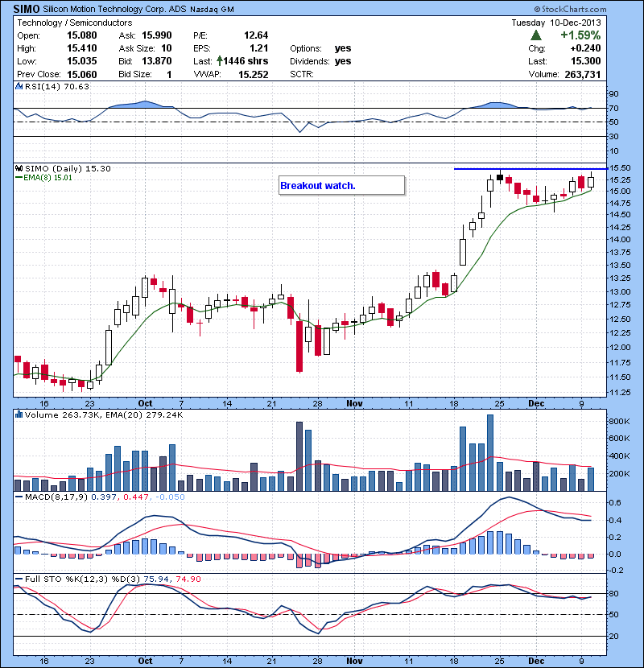Click the RSI(14) indicator icon
This screenshot has height=668, width=644.
[19, 86]
